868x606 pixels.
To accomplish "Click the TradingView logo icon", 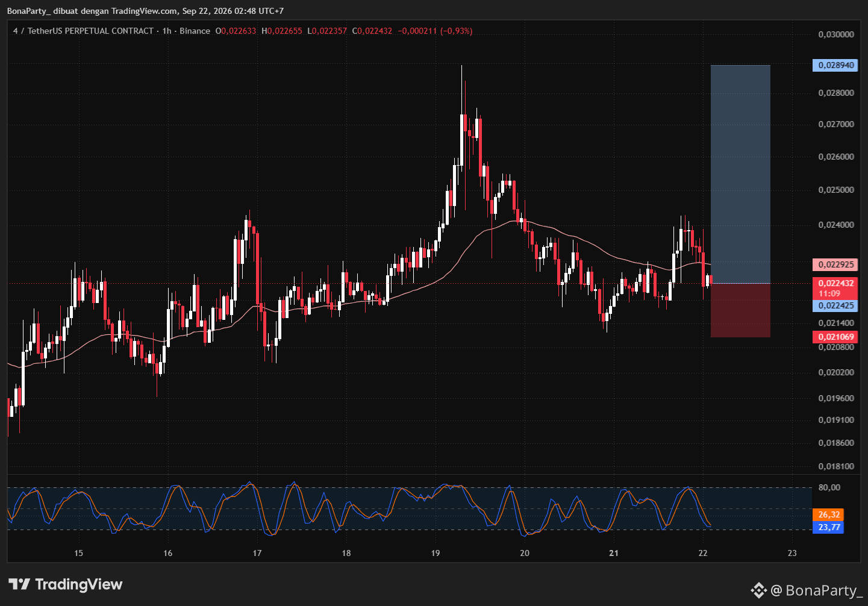I will (x=19, y=584).
